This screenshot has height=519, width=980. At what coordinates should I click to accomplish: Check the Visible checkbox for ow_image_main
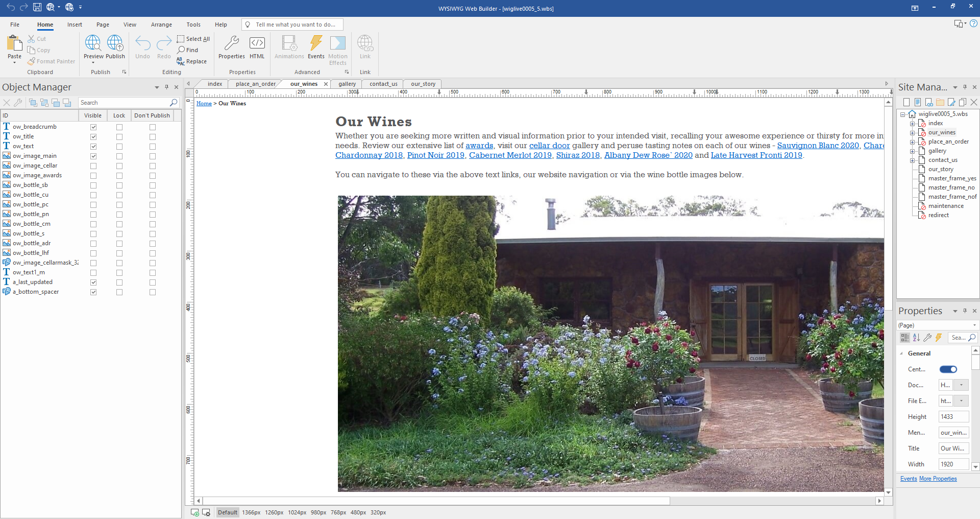click(x=93, y=156)
